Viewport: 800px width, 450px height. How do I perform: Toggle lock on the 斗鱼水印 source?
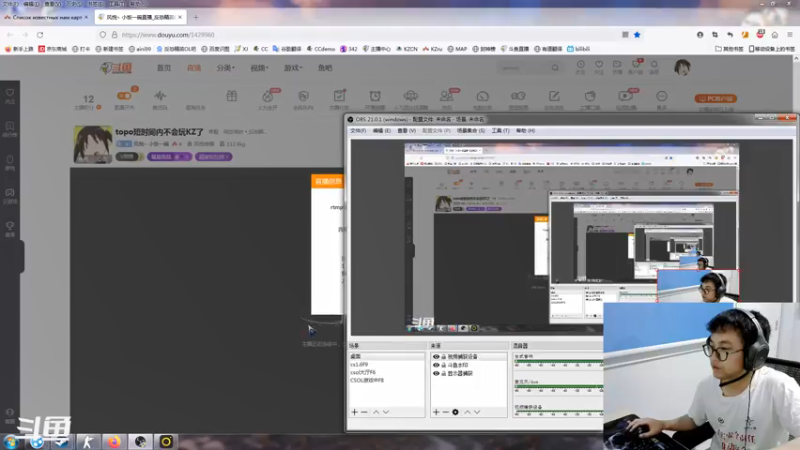443,365
